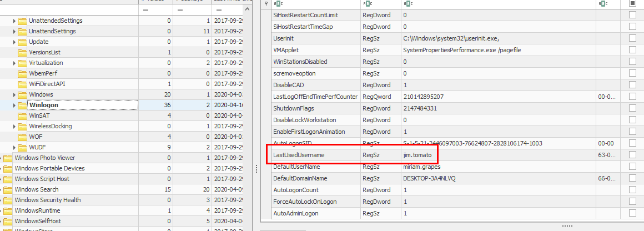Select the ForceAutoLockOnLogon value name
This screenshot has height=231, width=644.
click(x=305, y=202)
